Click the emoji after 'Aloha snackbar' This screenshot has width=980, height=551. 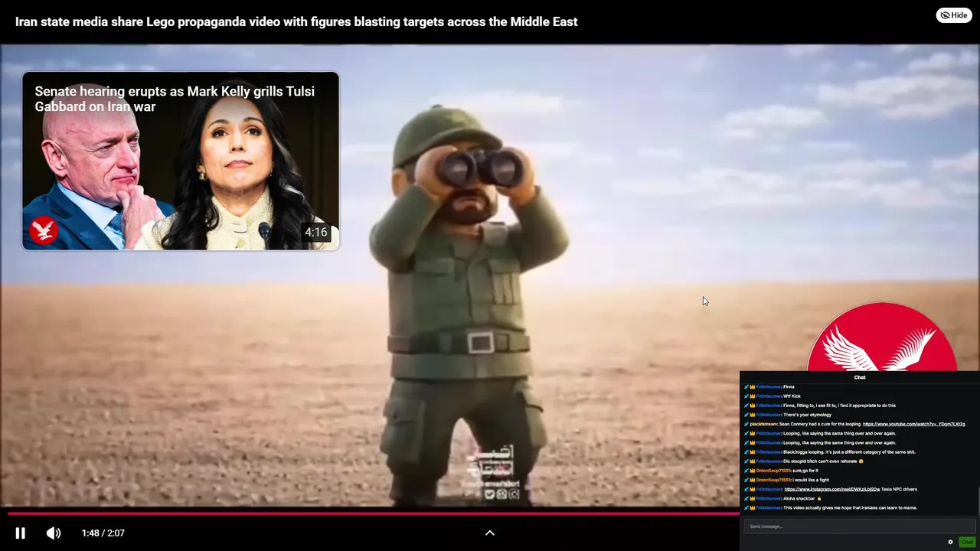point(819,498)
